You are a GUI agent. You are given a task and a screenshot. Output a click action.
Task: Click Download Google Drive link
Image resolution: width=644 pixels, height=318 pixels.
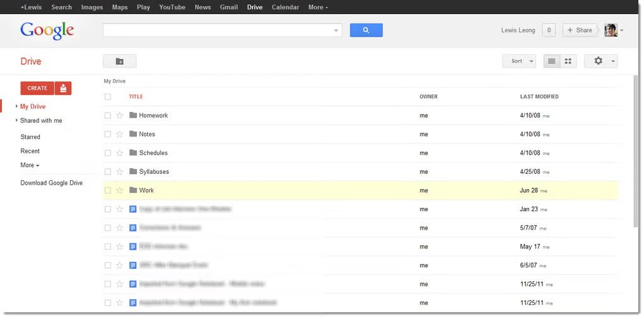click(52, 183)
